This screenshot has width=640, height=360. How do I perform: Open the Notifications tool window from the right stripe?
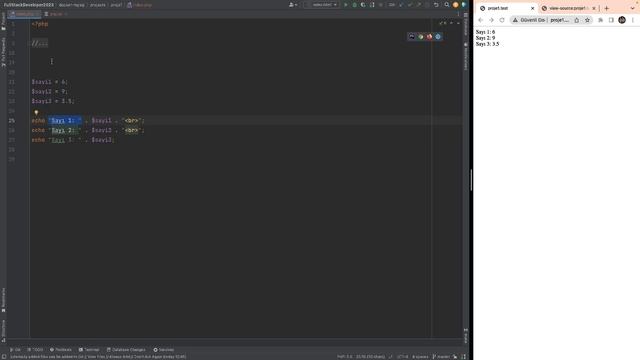point(466,56)
